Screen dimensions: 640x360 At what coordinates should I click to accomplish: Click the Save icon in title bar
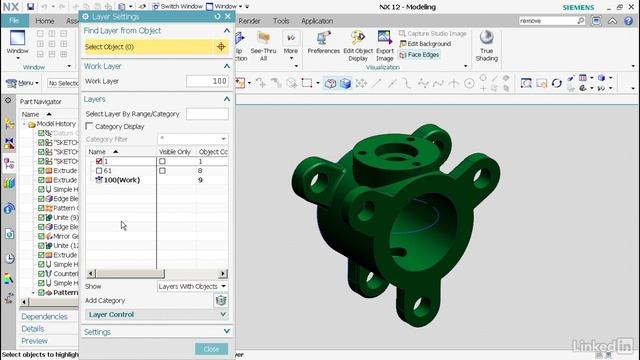tap(31, 7)
